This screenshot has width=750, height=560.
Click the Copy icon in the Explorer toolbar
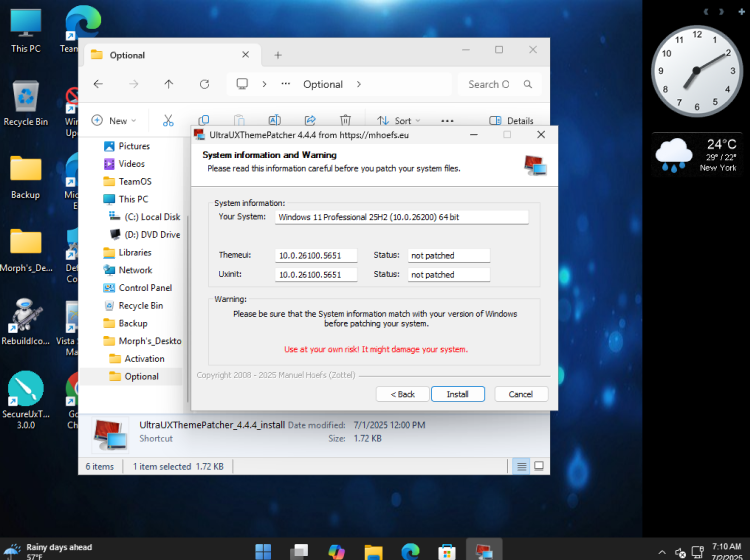point(204,121)
